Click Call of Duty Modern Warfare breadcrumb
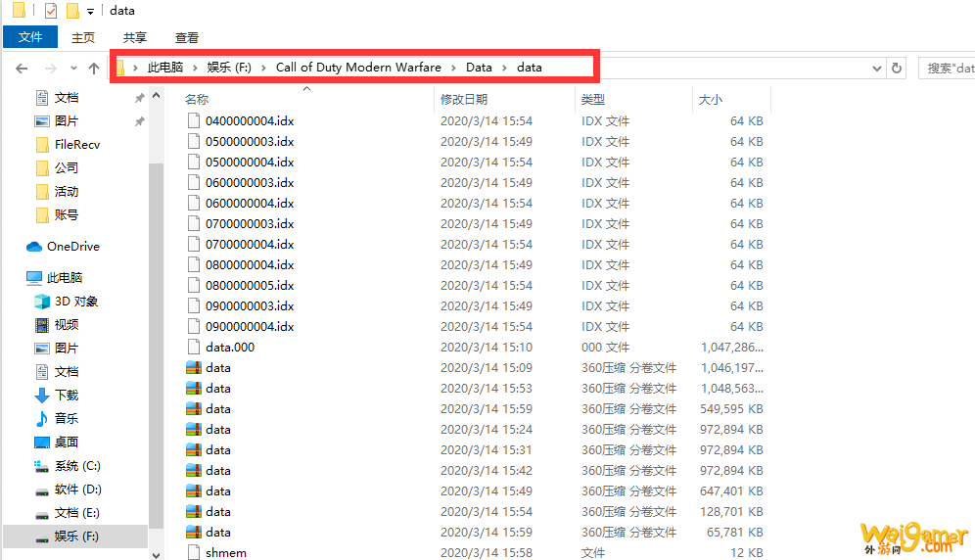 coord(359,68)
